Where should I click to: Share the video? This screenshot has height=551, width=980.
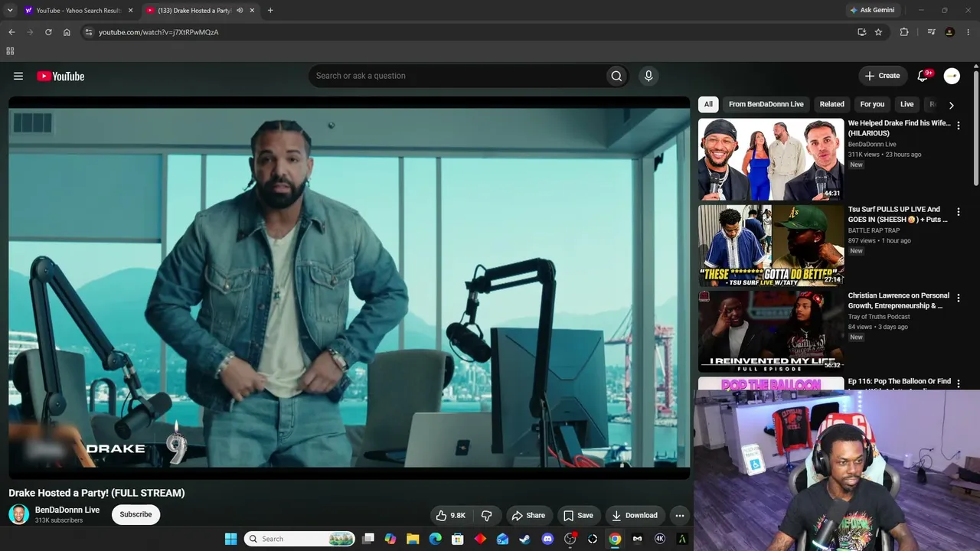(528, 515)
